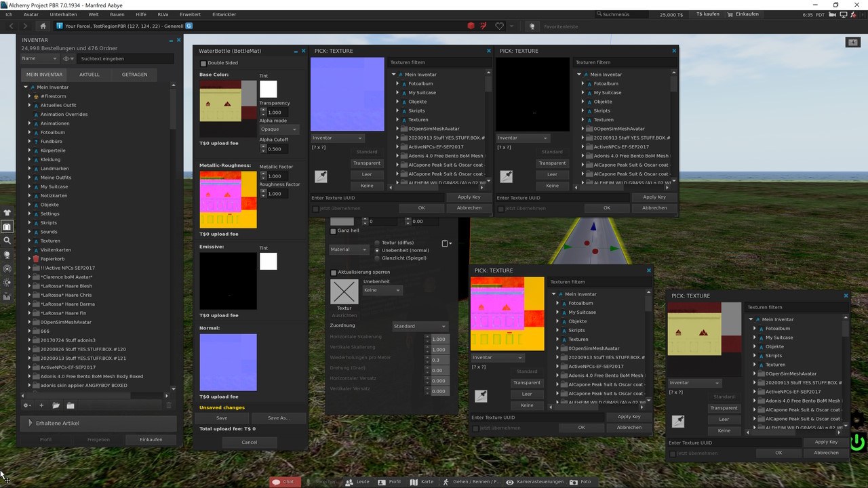Click the eyedropper in the normal-map texture picker
This screenshot has width=868, height=488.
coord(321,176)
